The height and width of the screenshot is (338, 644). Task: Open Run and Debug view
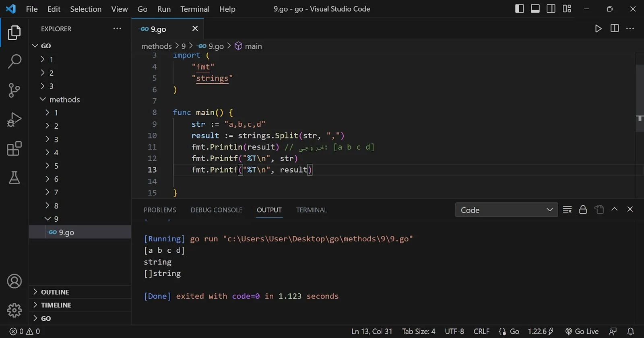point(14,120)
